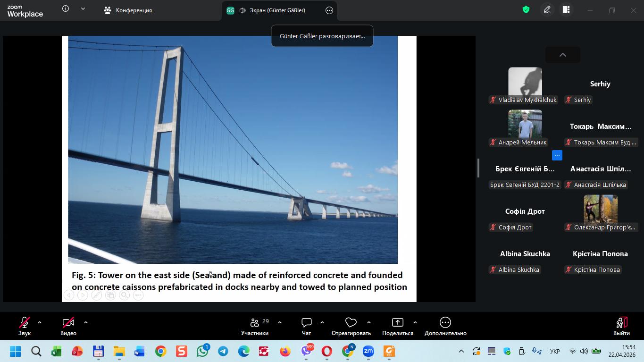Turn on camera with Видео button
Screen dimensions: 644x362
[68, 323]
